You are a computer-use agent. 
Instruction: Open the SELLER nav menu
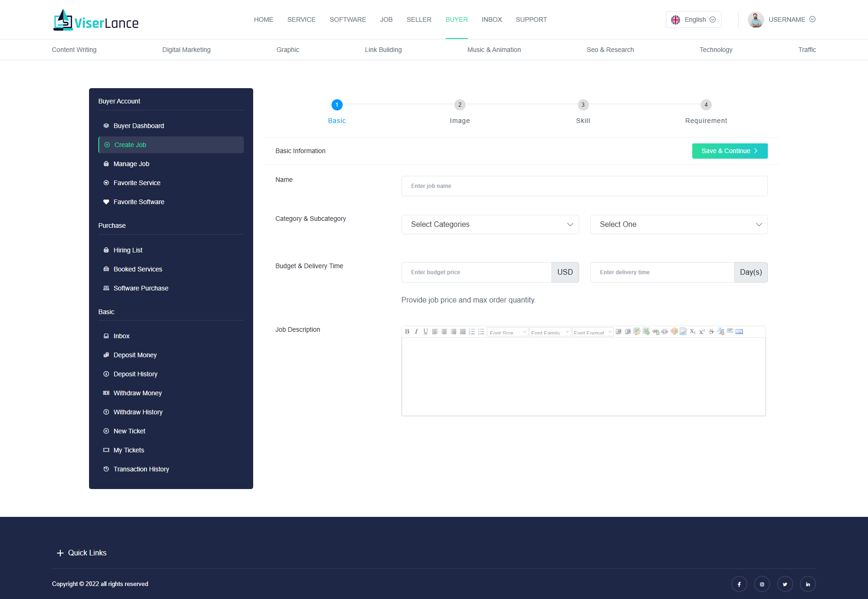(x=419, y=19)
